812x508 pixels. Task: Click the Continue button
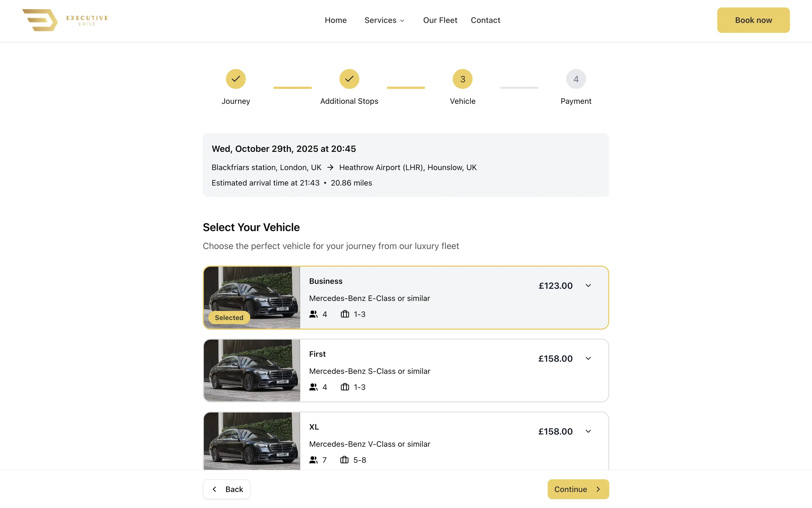[578, 489]
